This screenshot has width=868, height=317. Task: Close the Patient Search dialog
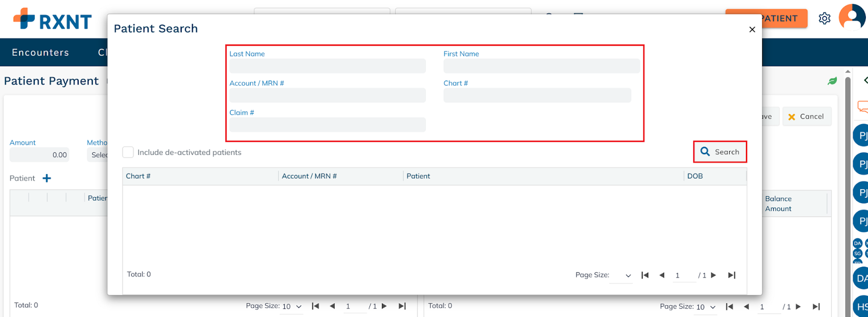pos(752,30)
